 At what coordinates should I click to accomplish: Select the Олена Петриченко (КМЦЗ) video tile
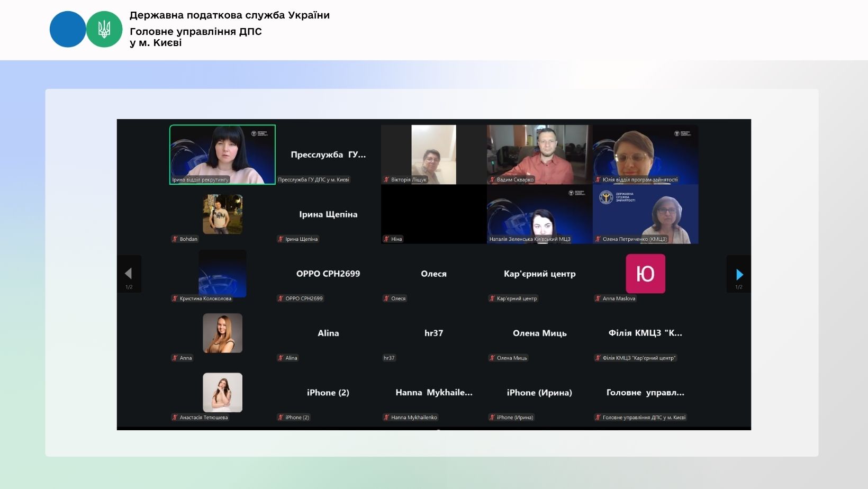645,214
